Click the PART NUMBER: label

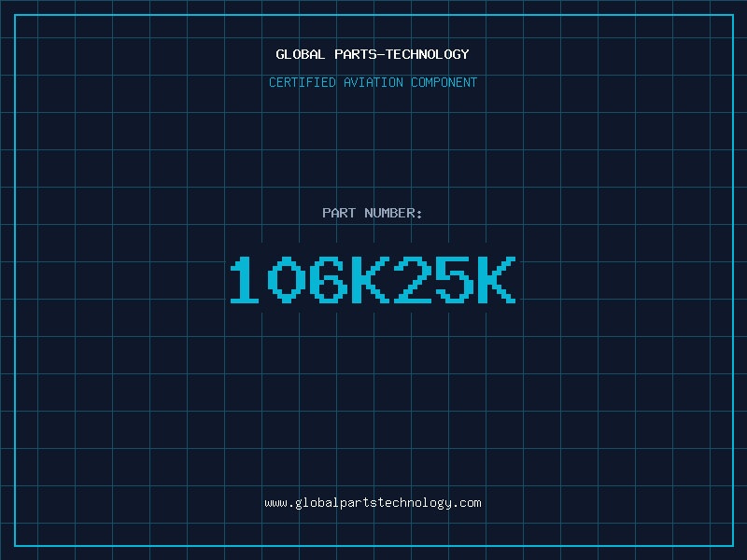coord(373,213)
